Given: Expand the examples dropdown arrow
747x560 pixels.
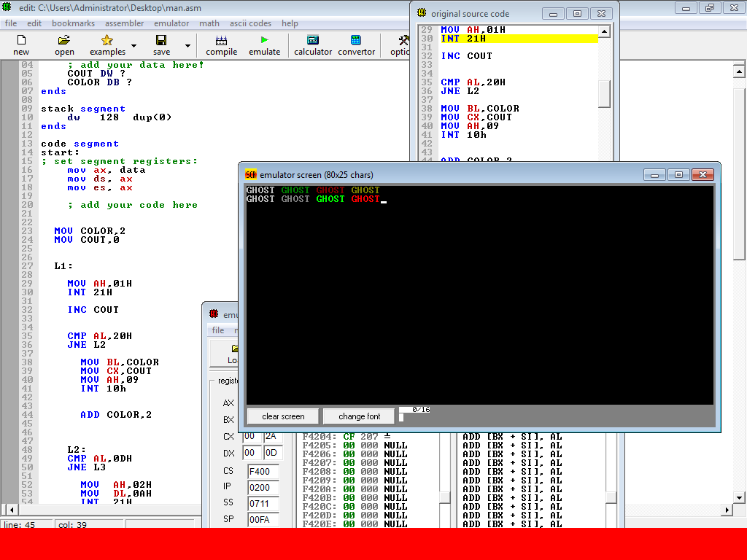Looking at the screenshot, I should click(133, 46).
